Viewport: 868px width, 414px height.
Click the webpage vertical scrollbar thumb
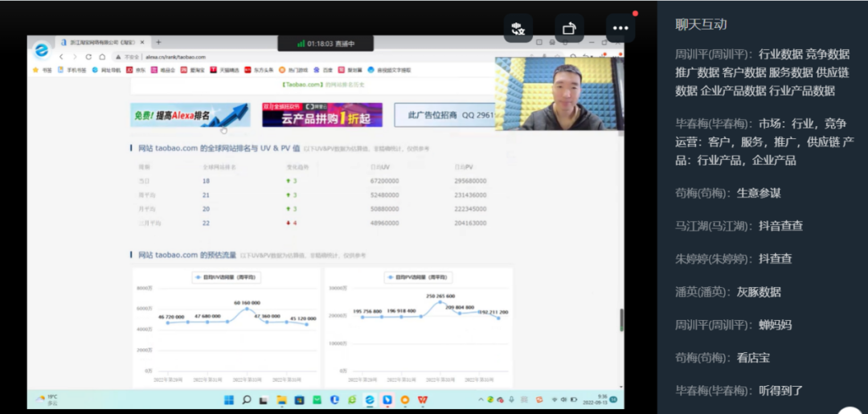pyautogui.click(x=620, y=320)
